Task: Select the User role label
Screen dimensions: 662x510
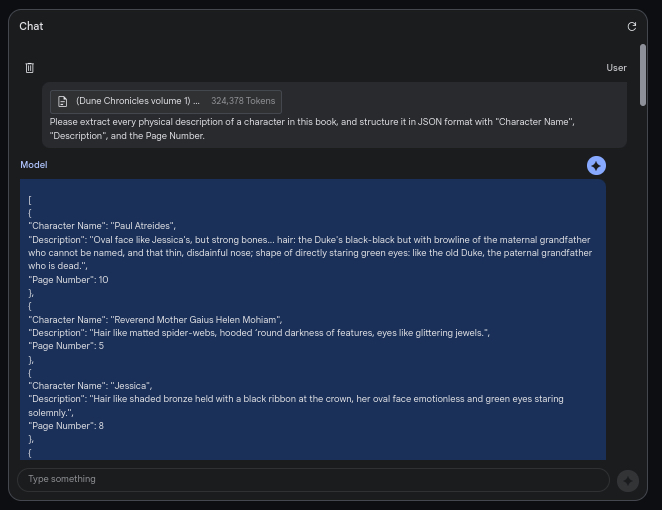Action: [616, 68]
